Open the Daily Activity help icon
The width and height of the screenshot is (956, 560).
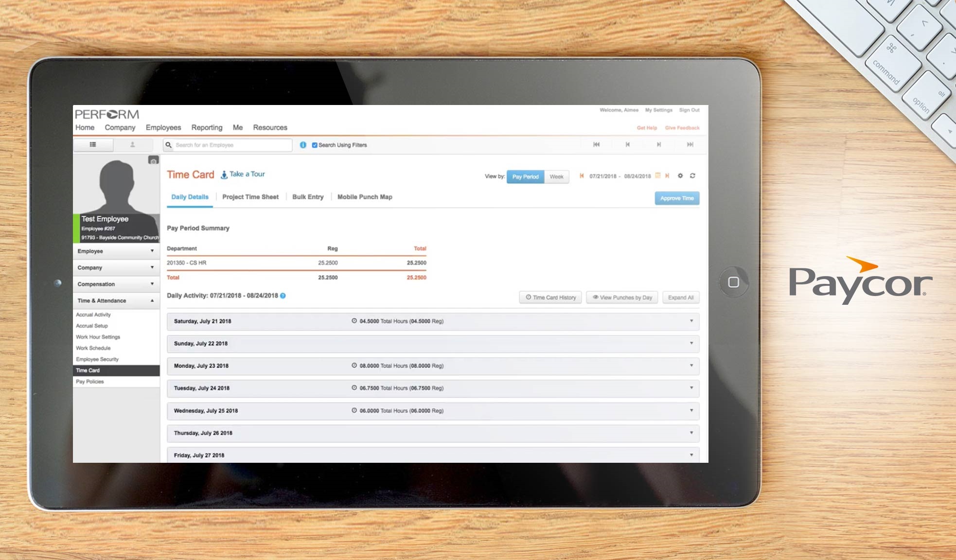pos(283,296)
